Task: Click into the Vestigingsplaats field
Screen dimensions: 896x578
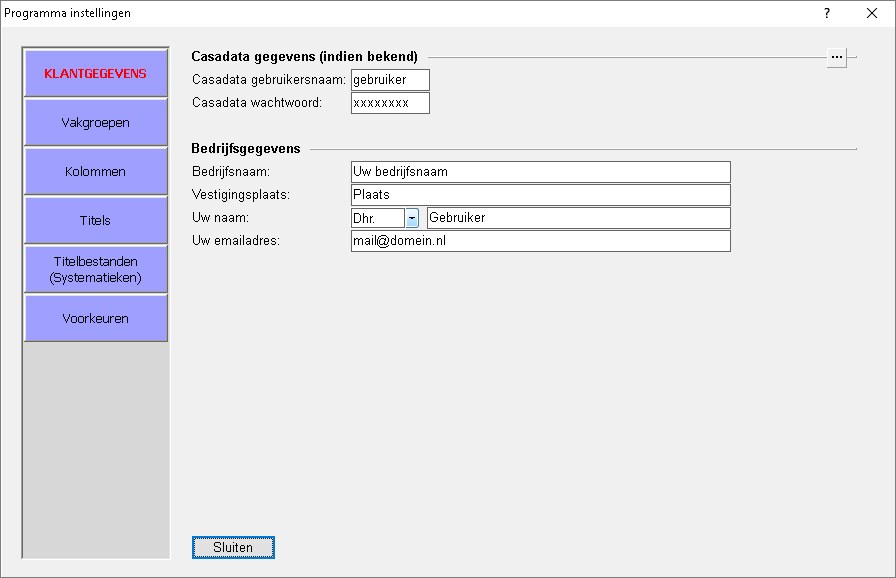Action: click(540, 195)
